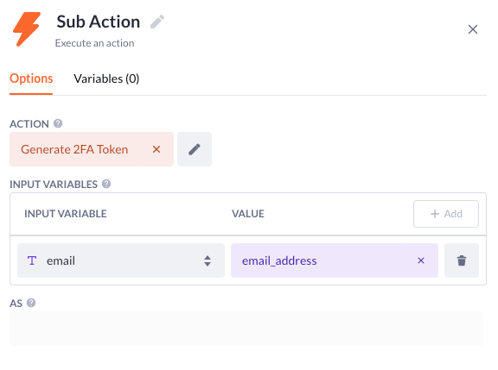
Task: Rename Sub Action using title pencil icon
Action: (157, 22)
